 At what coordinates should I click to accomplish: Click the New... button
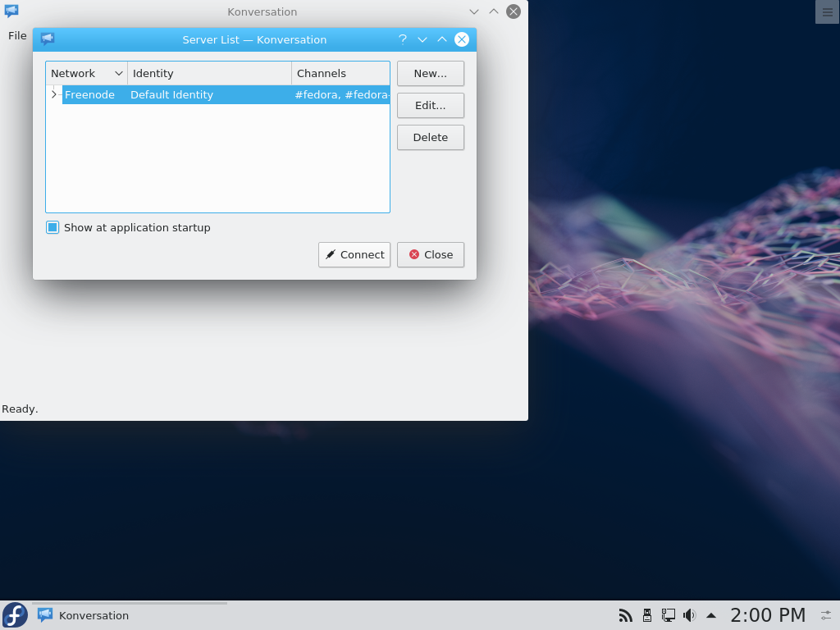click(x=430, y=73)
